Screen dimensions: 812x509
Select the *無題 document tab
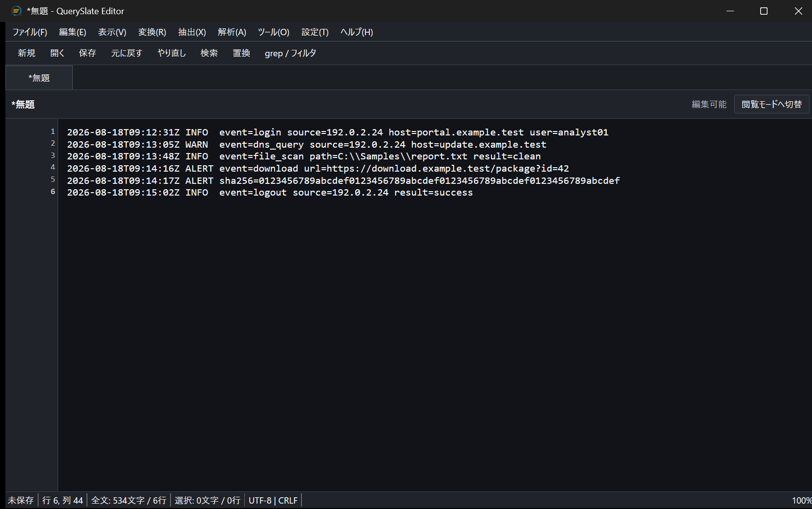(x=39, y=78)
